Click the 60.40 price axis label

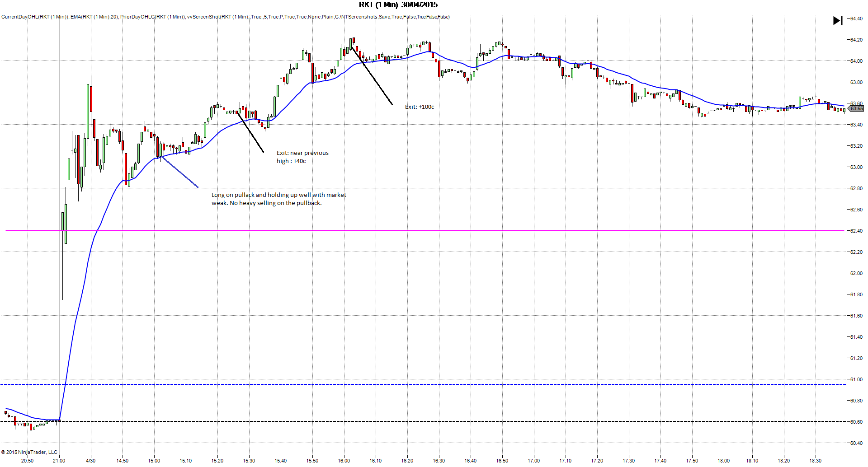[856, 443]
